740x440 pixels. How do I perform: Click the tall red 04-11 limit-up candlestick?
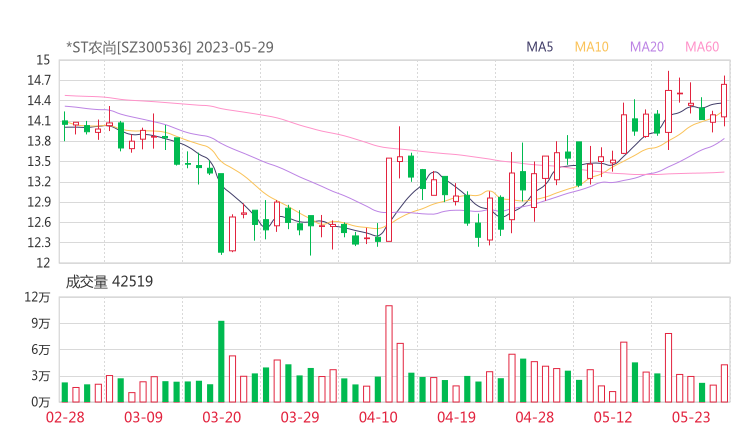(x=389, y=200)
